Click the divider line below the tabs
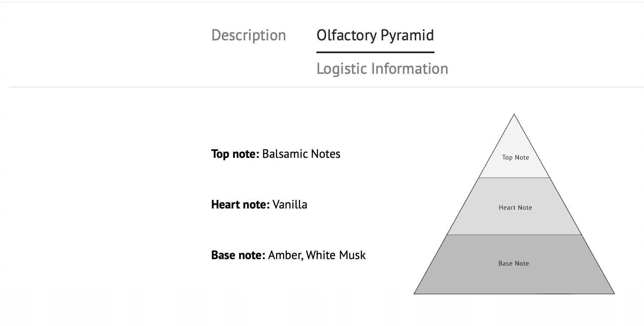The height and width of the screenshot is (326, 644). click(x=326, y=87)
